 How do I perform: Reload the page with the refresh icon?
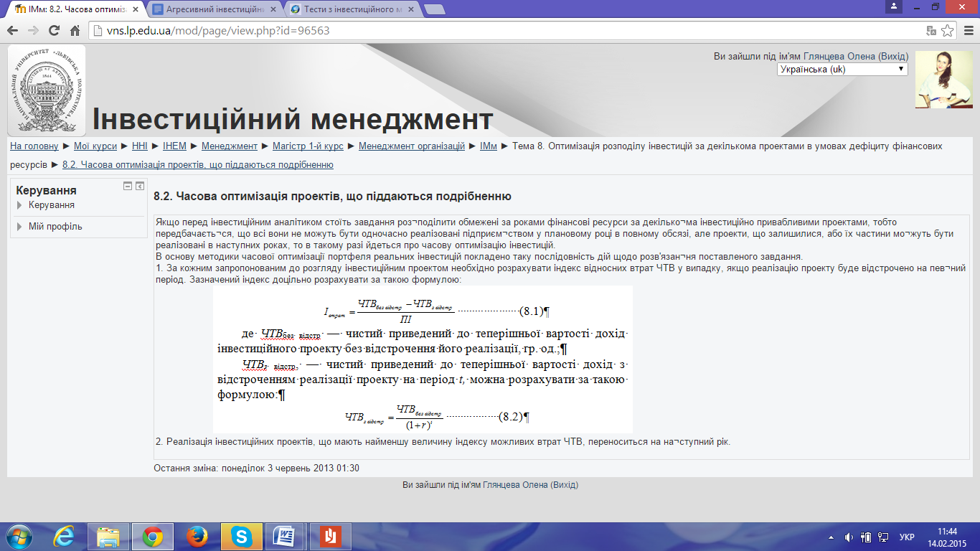coord(54,31)
